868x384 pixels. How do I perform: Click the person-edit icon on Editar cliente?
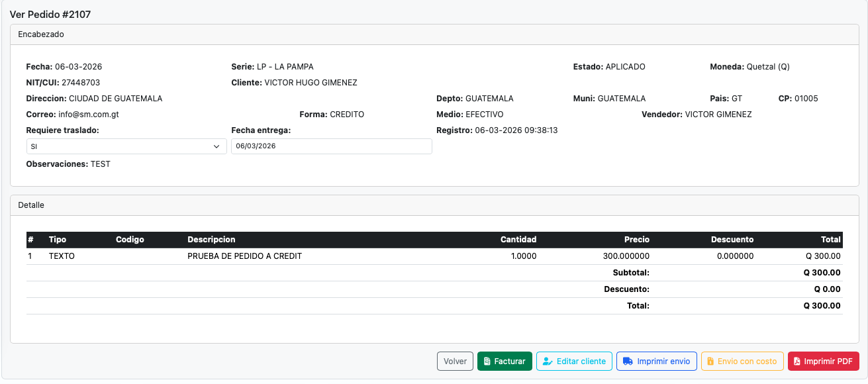547,361
